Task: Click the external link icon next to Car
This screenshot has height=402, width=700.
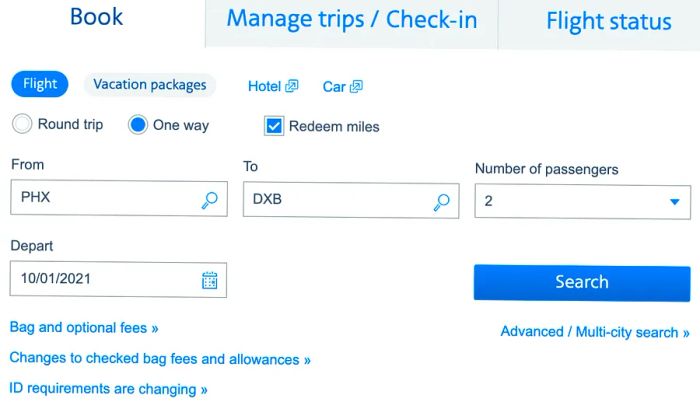Action: [x=356, y=86]
